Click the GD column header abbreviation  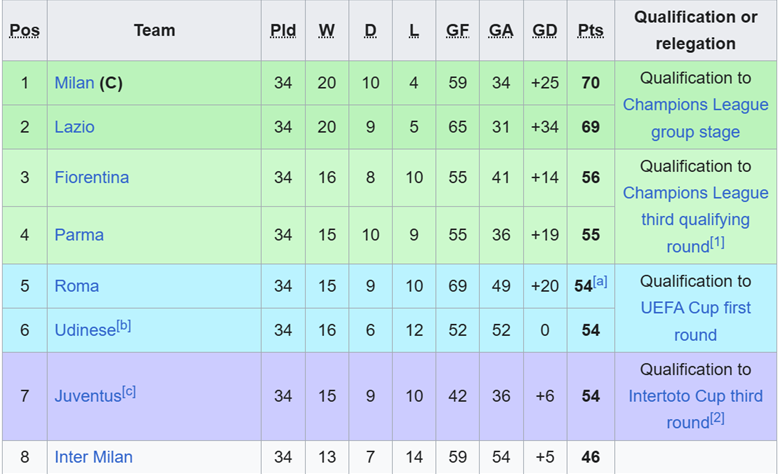(x=545, y=30)
